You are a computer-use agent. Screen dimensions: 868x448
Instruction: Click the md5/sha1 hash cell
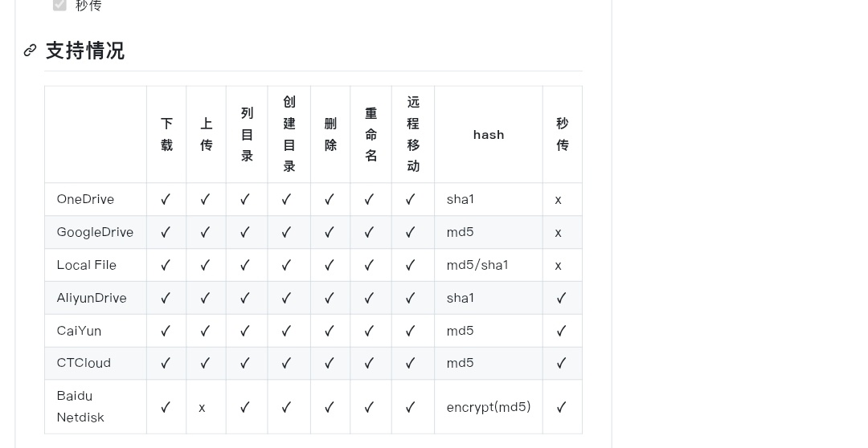(477, 265)
